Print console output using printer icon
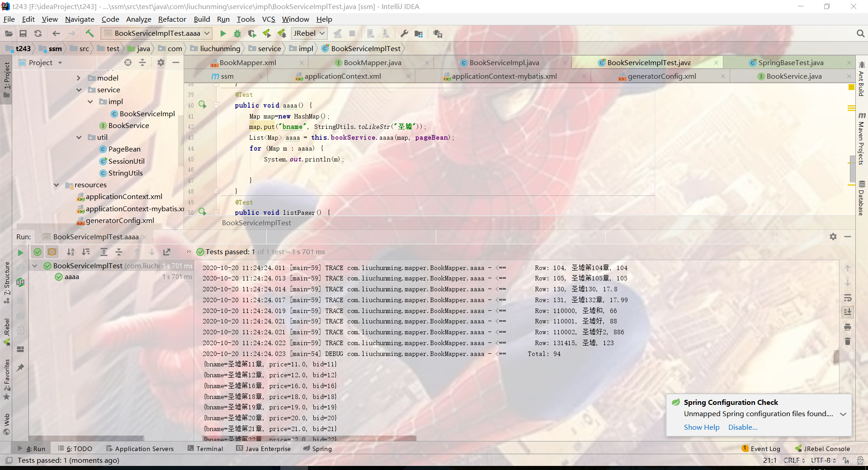The width and height of the screenshot is (868, 470). point(848,327)
